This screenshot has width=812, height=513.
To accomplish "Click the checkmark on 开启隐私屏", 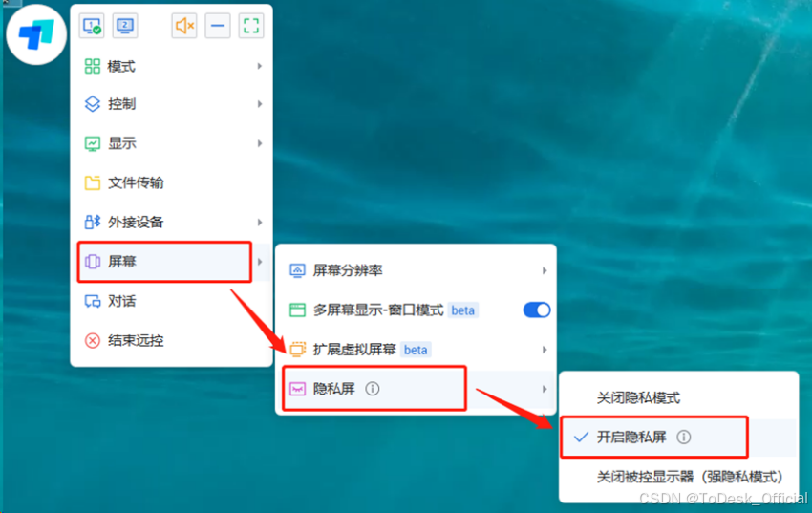I will (x=581, y=437).
